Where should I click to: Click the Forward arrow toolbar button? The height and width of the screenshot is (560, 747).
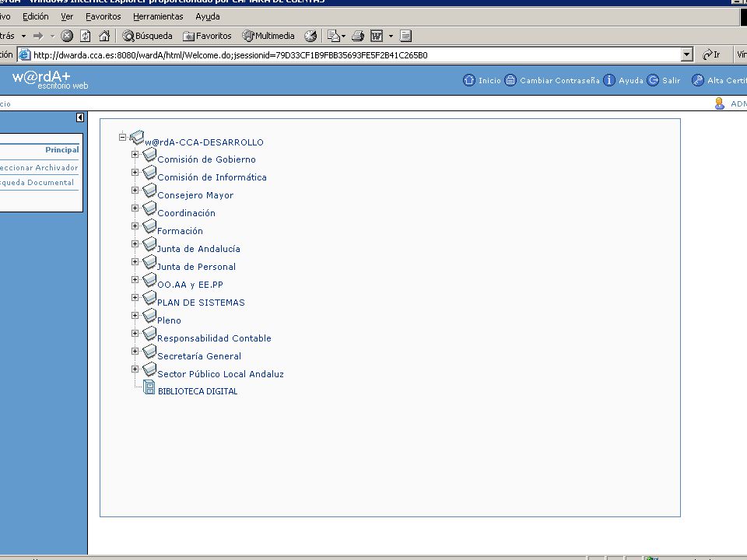[38, 36]
